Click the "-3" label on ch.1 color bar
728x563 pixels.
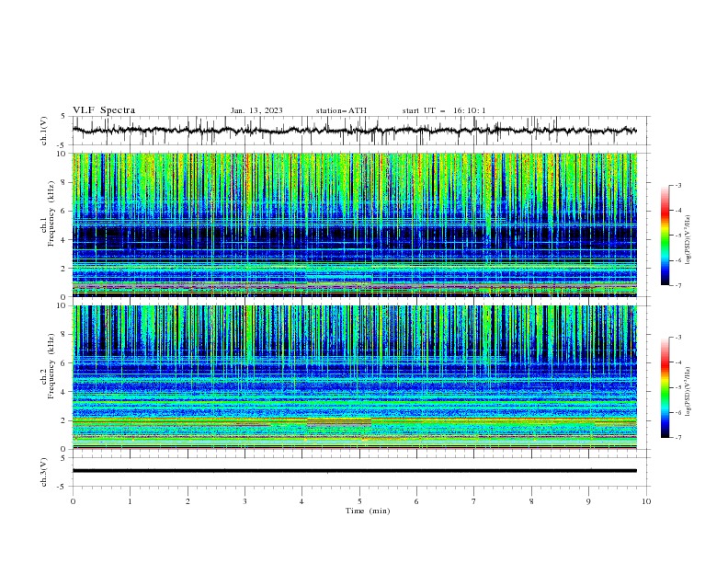[678, 185]
